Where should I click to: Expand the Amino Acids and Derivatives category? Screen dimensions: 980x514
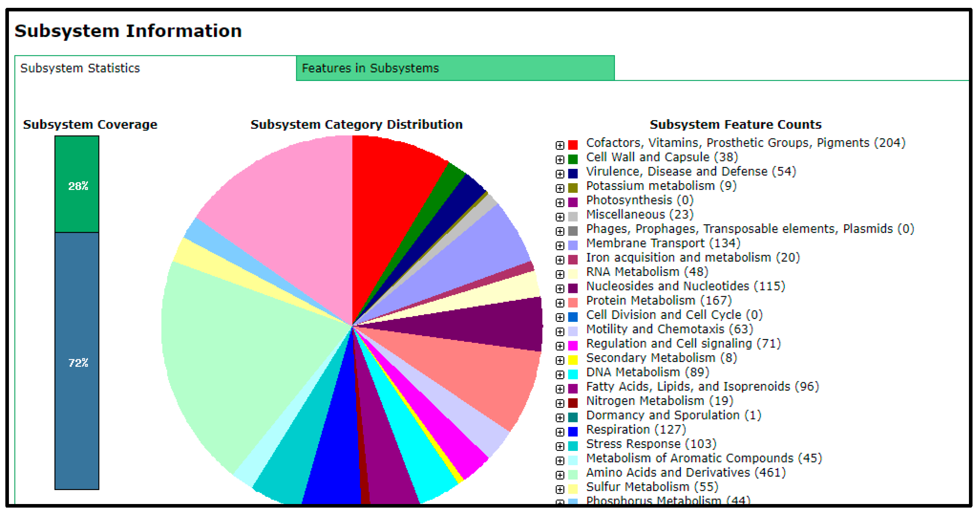(x=560, y=475)
